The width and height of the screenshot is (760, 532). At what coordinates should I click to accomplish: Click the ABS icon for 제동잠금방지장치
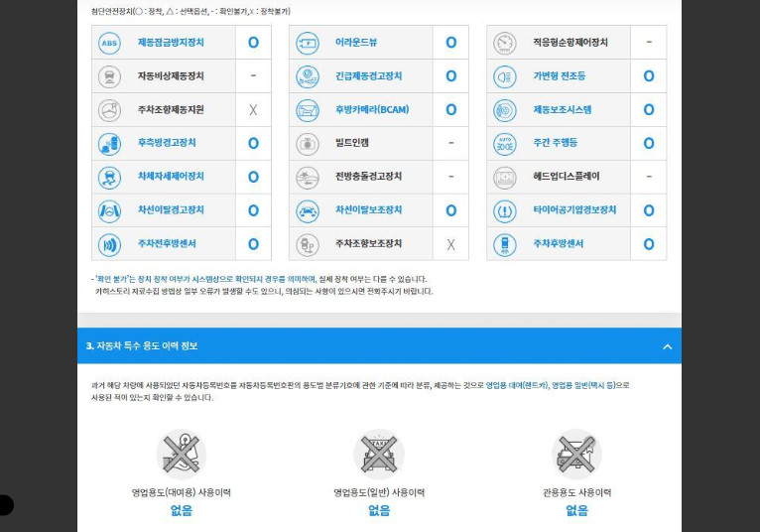point(109,43)
